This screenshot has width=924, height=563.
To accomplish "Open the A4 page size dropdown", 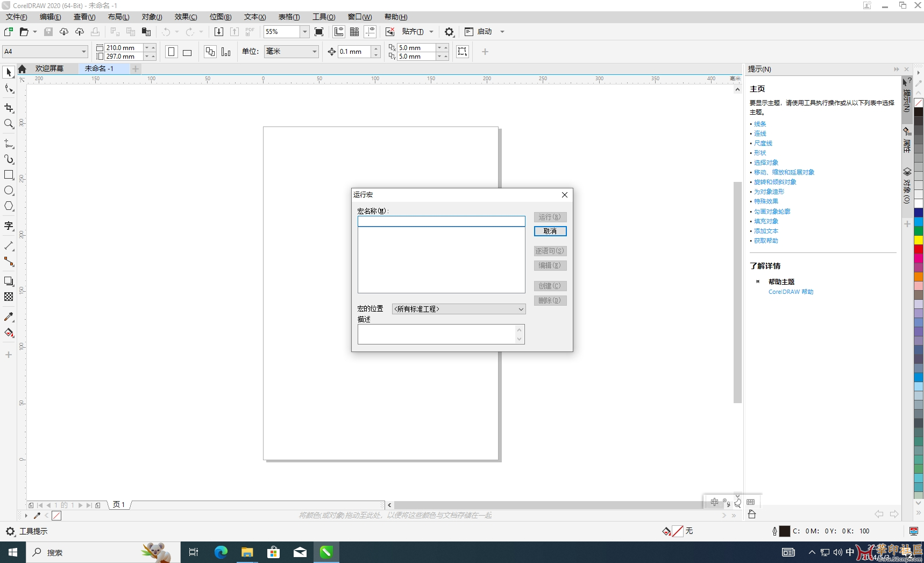I will coord(84,52).
